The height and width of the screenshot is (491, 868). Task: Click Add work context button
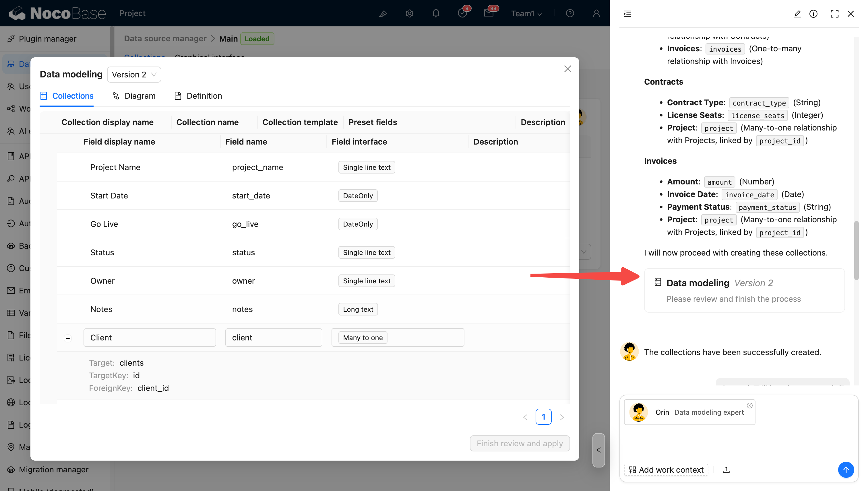pos(666,470)
